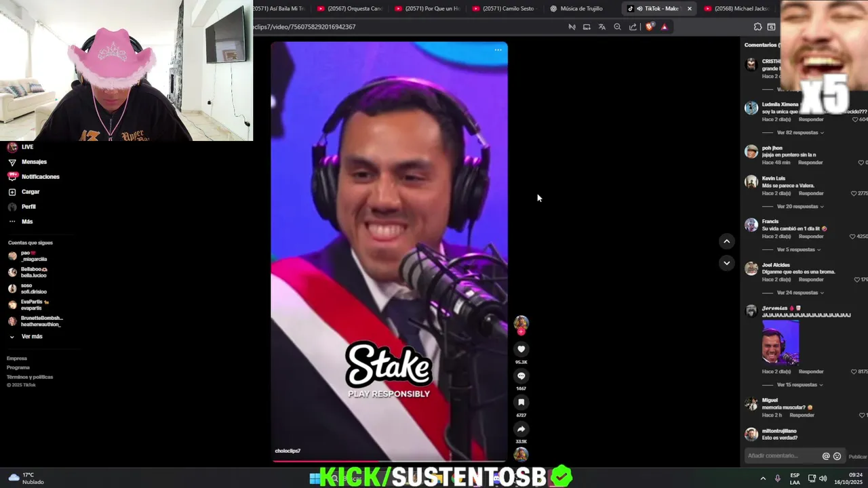Reply to Miguel's comment
Image resolution: width=868 pixels, height=488 pixels.
click(802, 415)
